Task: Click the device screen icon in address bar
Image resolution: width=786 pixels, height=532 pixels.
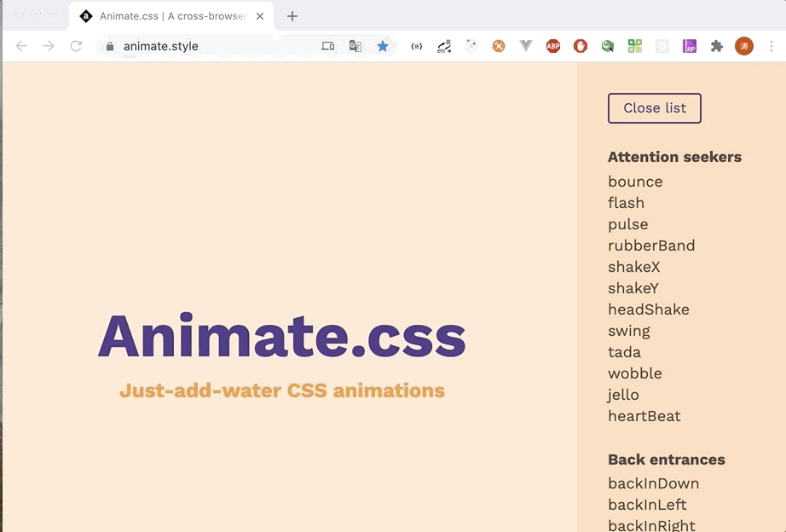Action: [x=328, y=46]
